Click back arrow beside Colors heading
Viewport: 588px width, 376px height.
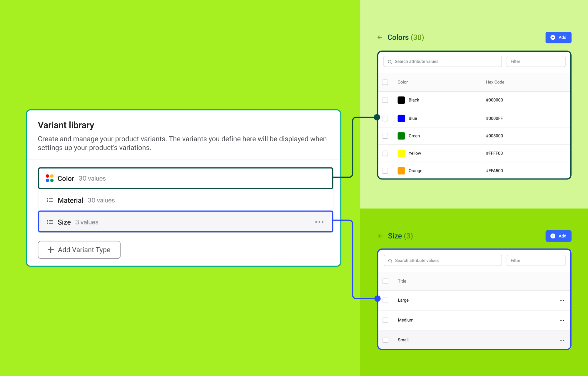380,37
